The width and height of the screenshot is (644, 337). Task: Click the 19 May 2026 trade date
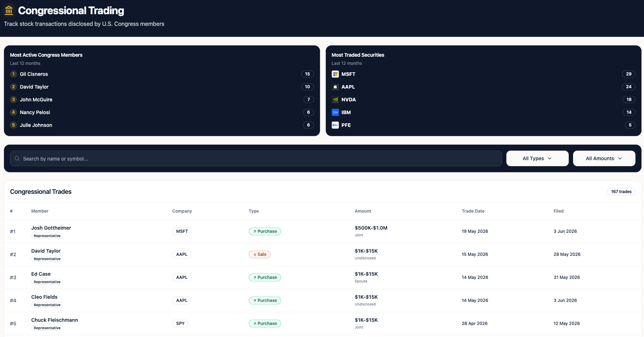pyautogui.click(x=475, y=231)
